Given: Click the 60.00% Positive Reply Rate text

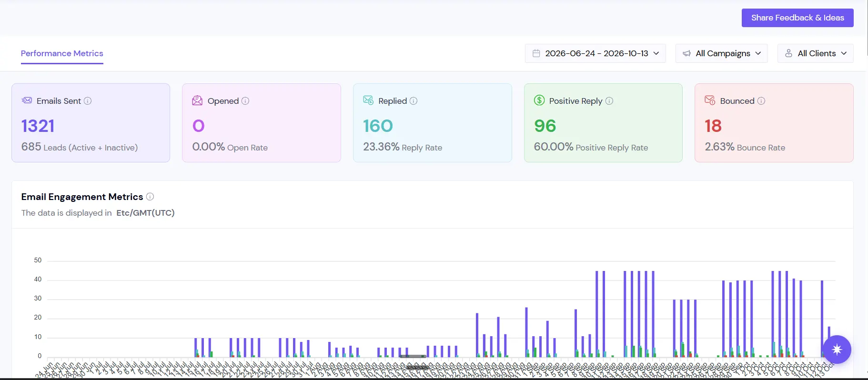Looking at the screenshot, I should [591, 147].
